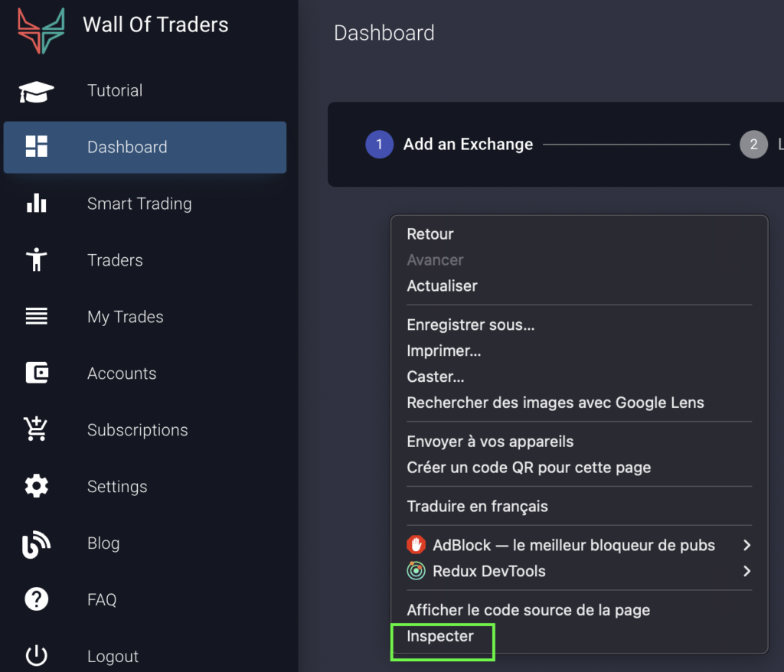784x672 pixels.
Task: Click Afficher le code source de la page
Action: (x=528, y=610)
